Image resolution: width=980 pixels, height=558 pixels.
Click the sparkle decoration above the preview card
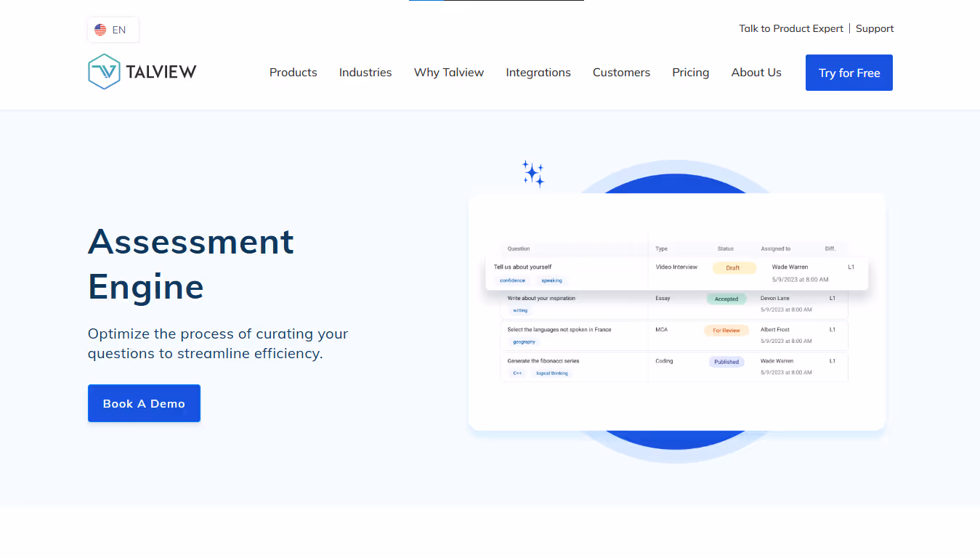532,173
